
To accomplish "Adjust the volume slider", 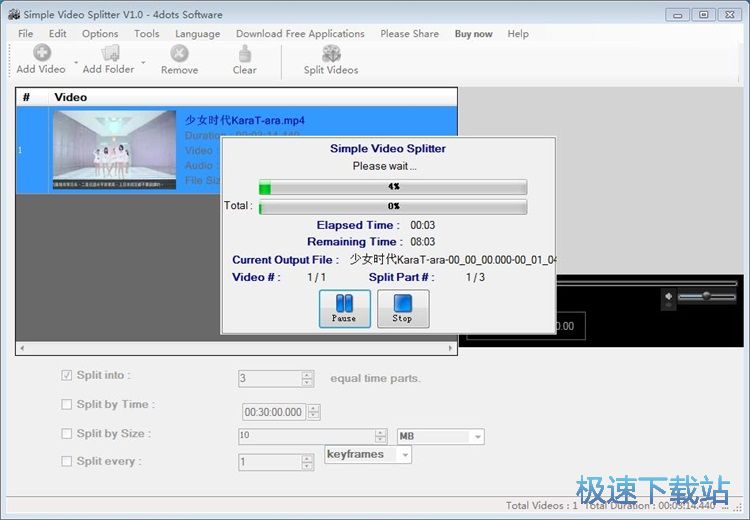I will (706, 297).
